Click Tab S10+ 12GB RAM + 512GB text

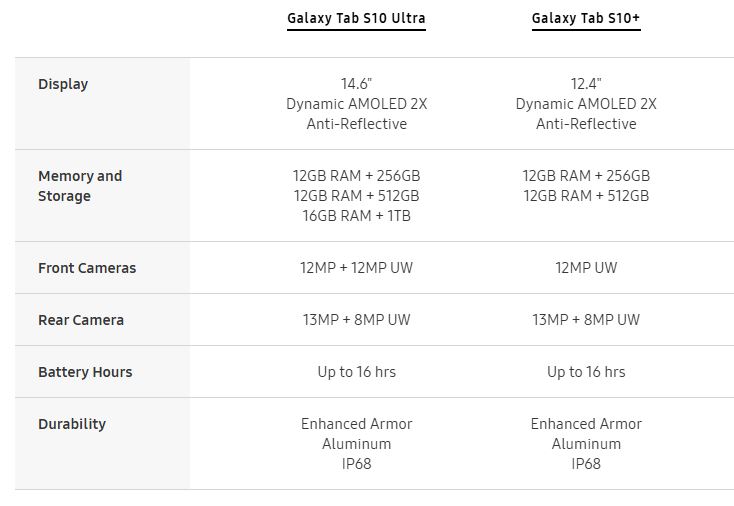(586, 196)
